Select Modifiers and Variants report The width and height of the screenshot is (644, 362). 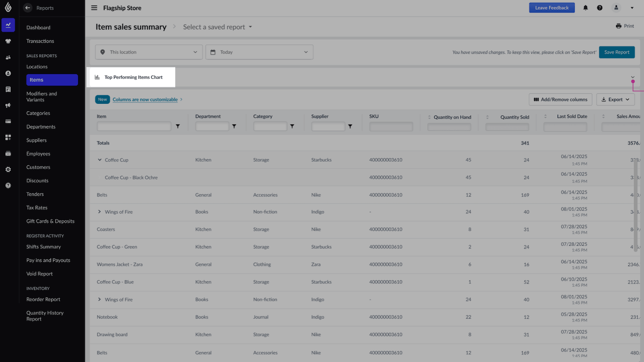tap(41, 96)
